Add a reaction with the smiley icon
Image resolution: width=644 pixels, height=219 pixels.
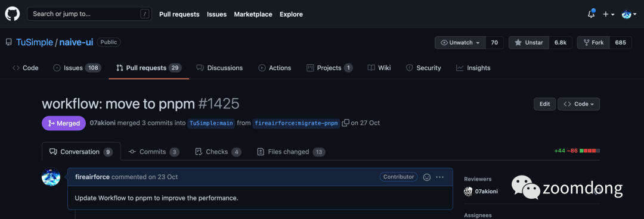tap(427, 177)
